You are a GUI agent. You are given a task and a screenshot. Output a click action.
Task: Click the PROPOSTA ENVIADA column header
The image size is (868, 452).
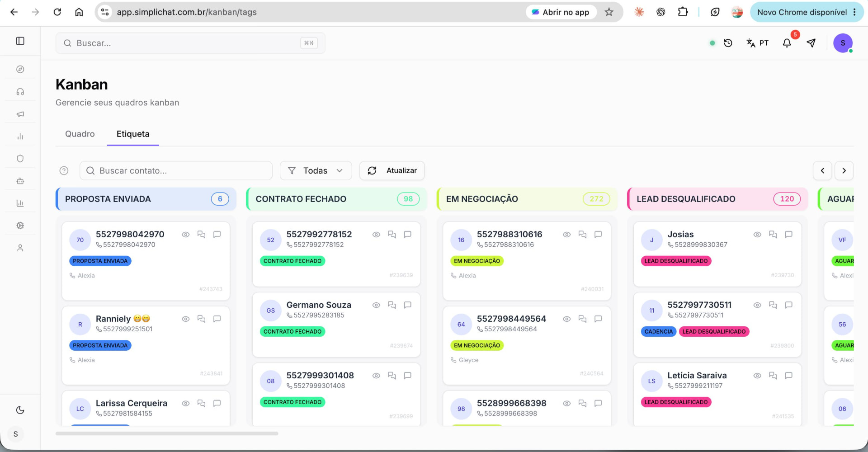point(146,199)
